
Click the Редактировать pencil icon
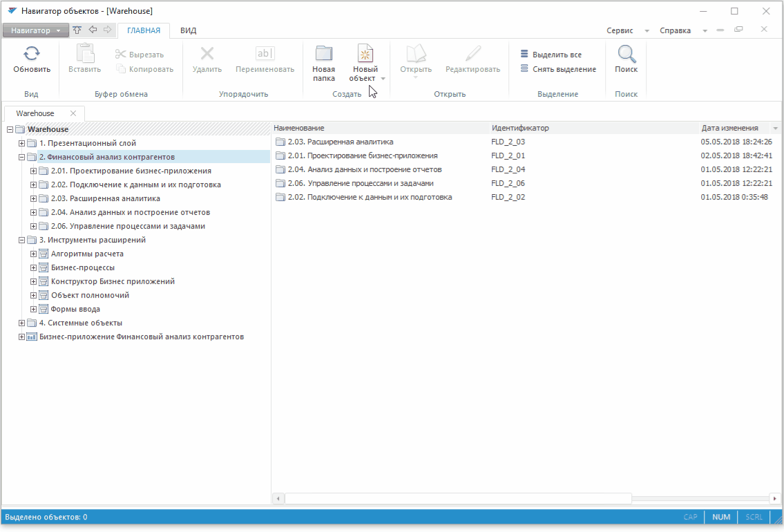pyautogui.click(x=472, y=53)
